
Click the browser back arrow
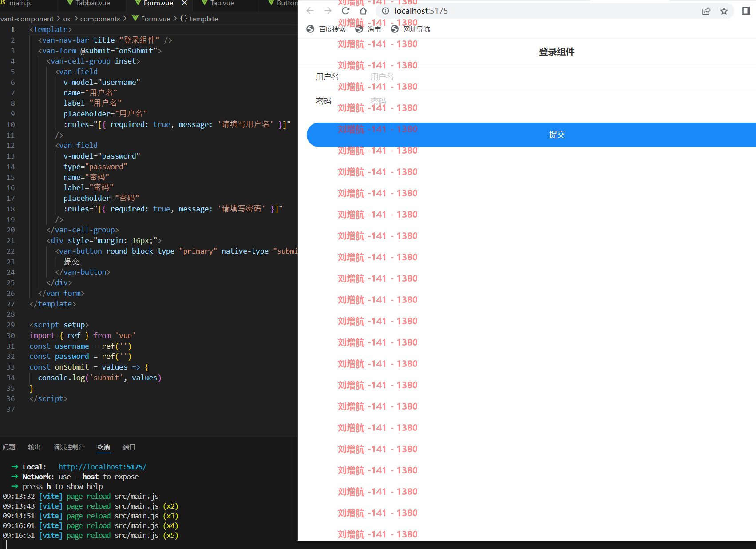[x=310, y=11]
